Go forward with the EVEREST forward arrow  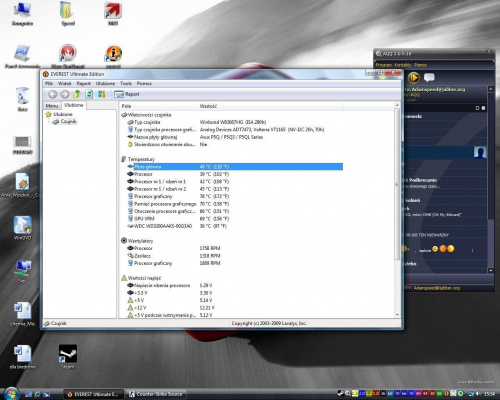[65, 94]
